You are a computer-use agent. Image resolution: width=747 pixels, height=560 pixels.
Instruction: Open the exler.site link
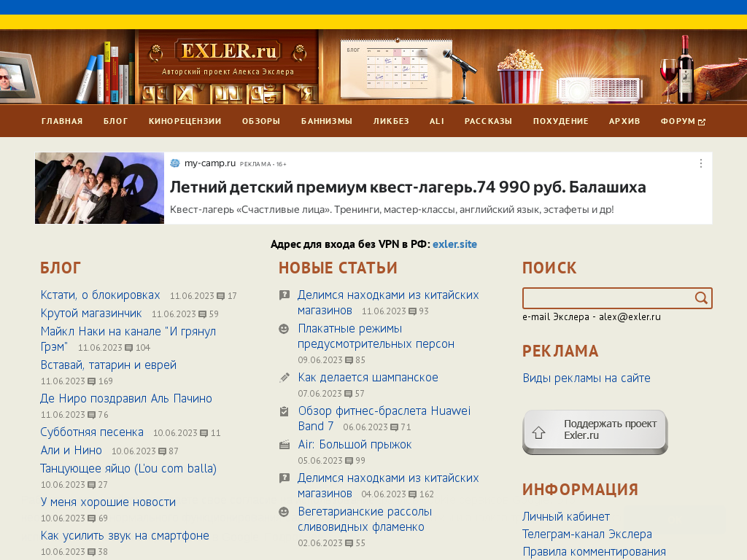pyautogui.click(x=454, y=244)
